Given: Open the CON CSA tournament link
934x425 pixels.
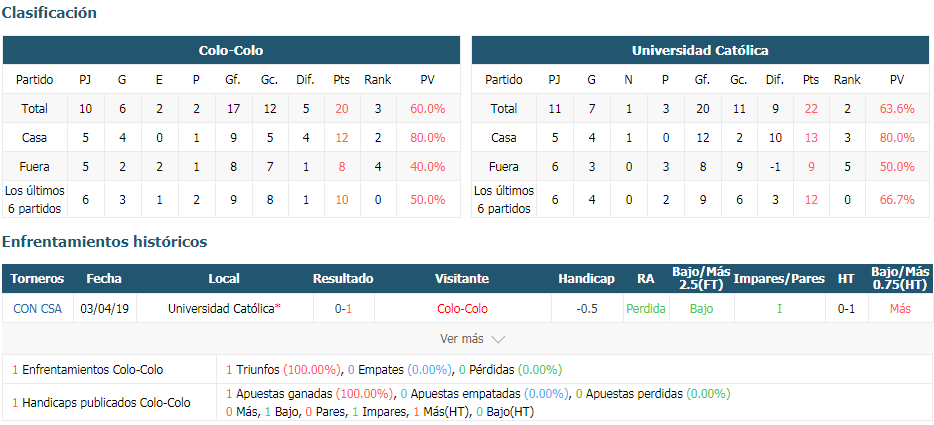Looking at the screenshot, I should (x=37, y=309).
